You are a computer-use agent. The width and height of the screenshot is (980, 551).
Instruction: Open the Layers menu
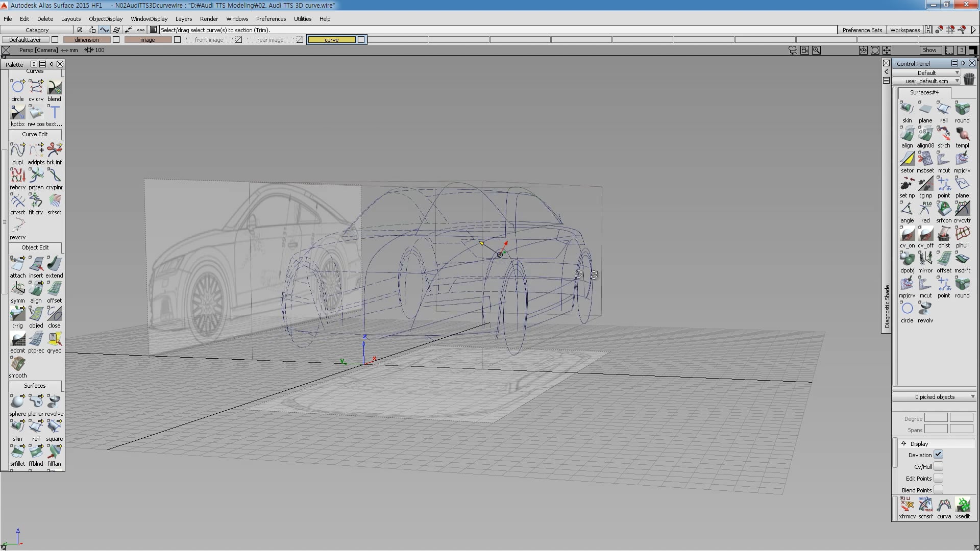pos(184,19)
